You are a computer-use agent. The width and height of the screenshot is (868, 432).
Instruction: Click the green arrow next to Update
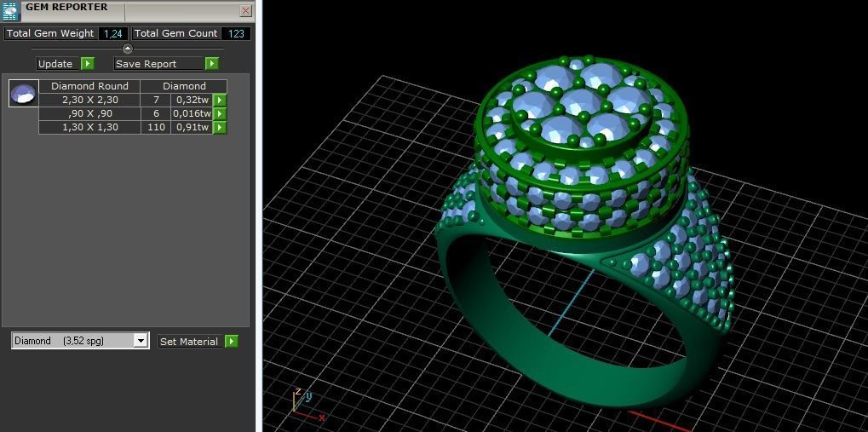[88, 64]
